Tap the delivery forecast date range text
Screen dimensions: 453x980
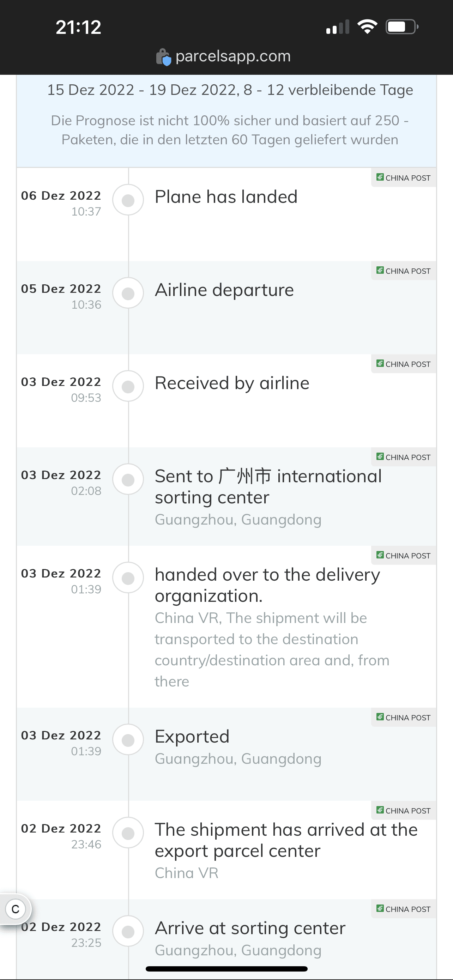pyautogui.click(x=230, y=90)
